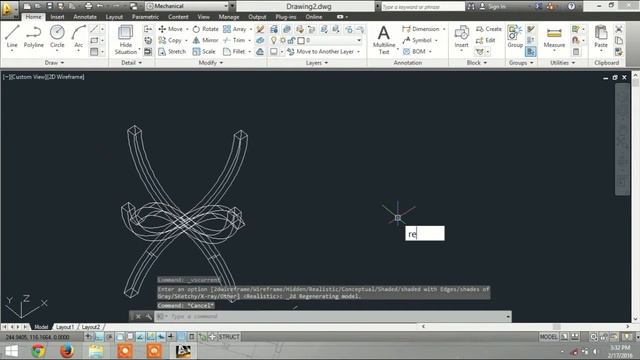Toggle STRUCT mode in status bar
Viewport: 640px width, 360px height.
coord(229,337)
